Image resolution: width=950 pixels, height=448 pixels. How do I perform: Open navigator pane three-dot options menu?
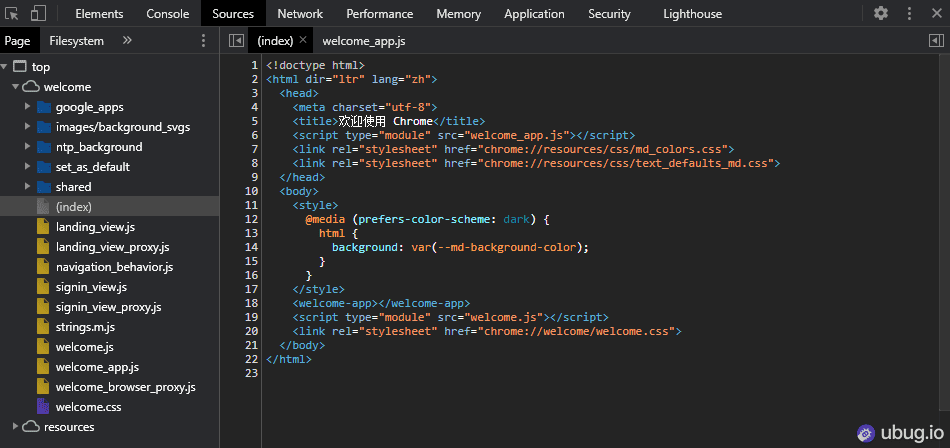point(204,41)
